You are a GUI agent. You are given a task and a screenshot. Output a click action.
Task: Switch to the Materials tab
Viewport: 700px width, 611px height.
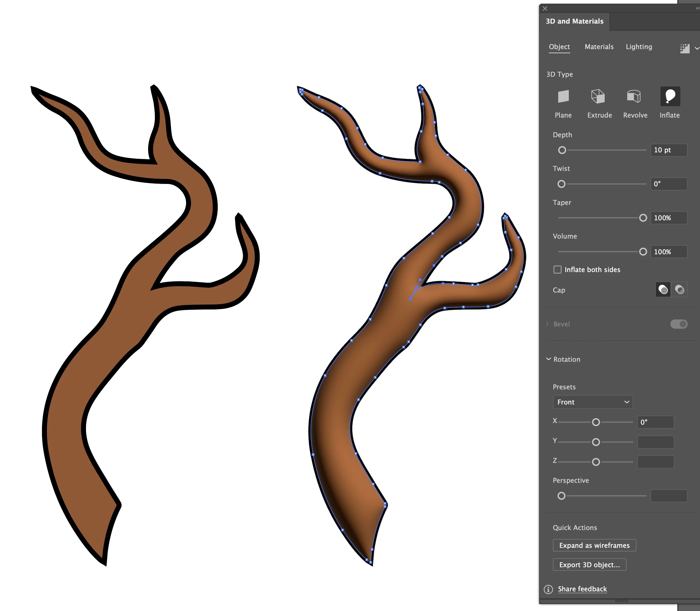point(599,47)
